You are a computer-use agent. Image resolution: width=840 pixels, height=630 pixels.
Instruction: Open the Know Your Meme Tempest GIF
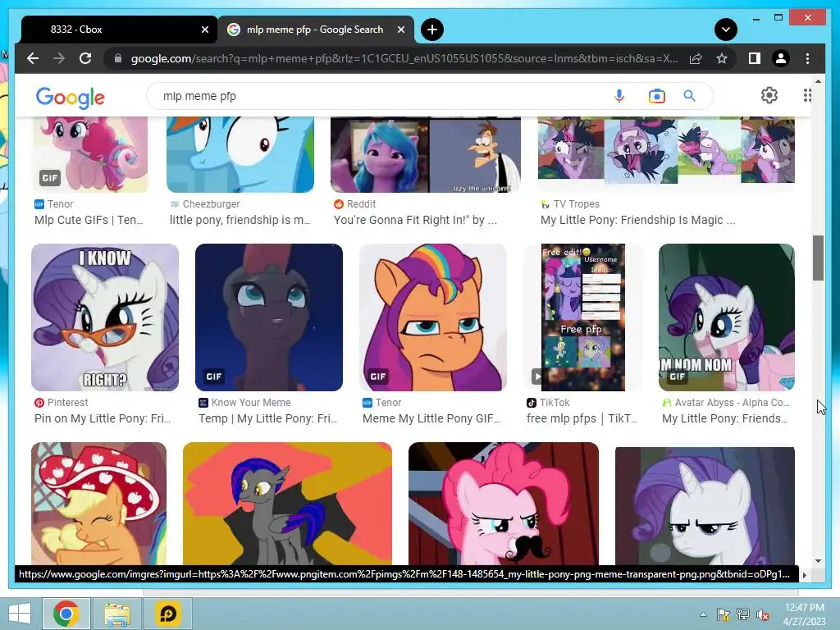point(269,317)
